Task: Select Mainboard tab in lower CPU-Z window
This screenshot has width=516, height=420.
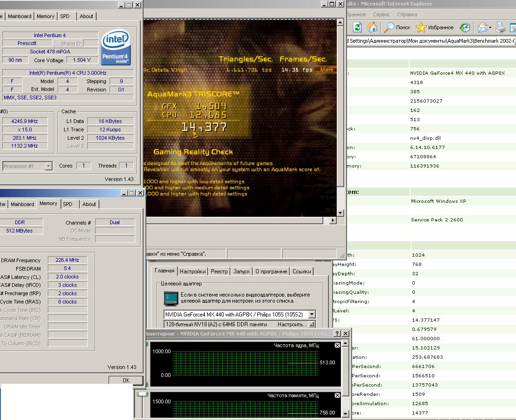Action: (22, 204)
